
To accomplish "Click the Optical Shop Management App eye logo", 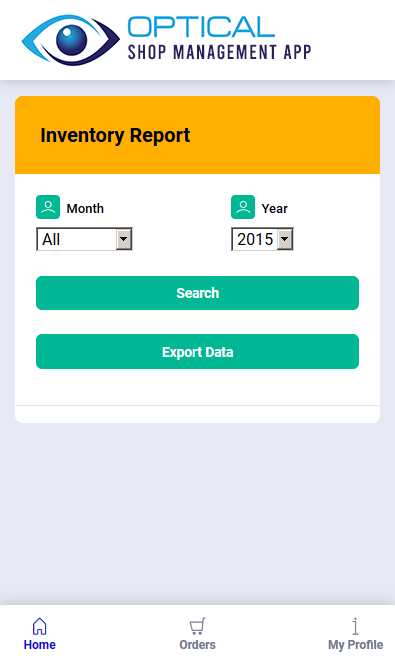I will pyautogui.click(x=71, y=40).
